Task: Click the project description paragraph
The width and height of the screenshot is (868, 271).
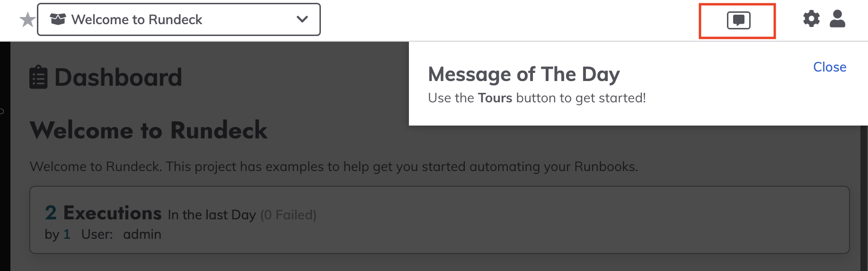Action: pos(334,167)
